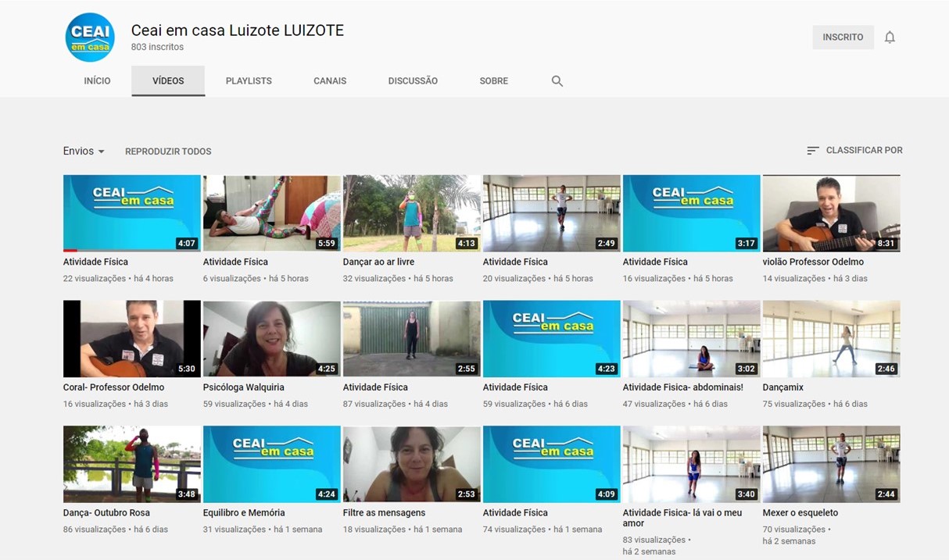Click the 31 visualizações • há 1 semana text
949x560 pixels.
click(x=263, y=530)
